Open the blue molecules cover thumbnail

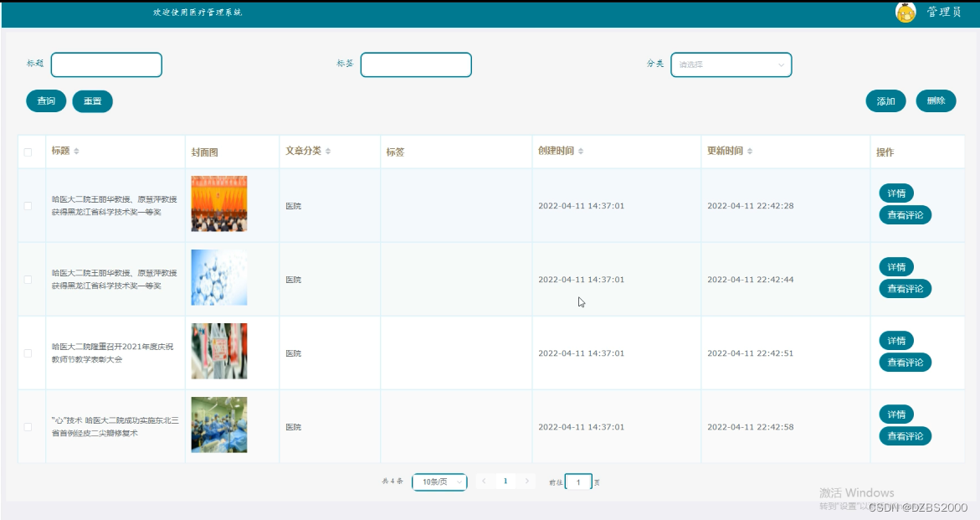[x=218, y=277]
